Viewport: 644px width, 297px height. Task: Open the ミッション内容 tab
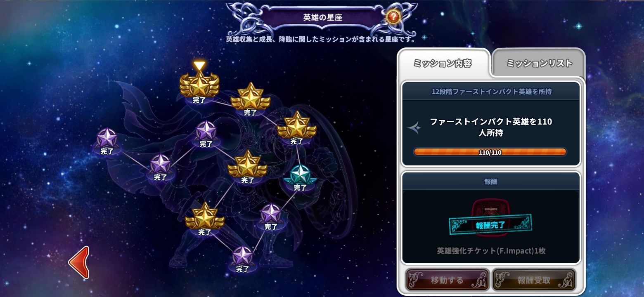click(x=444, y=64)
